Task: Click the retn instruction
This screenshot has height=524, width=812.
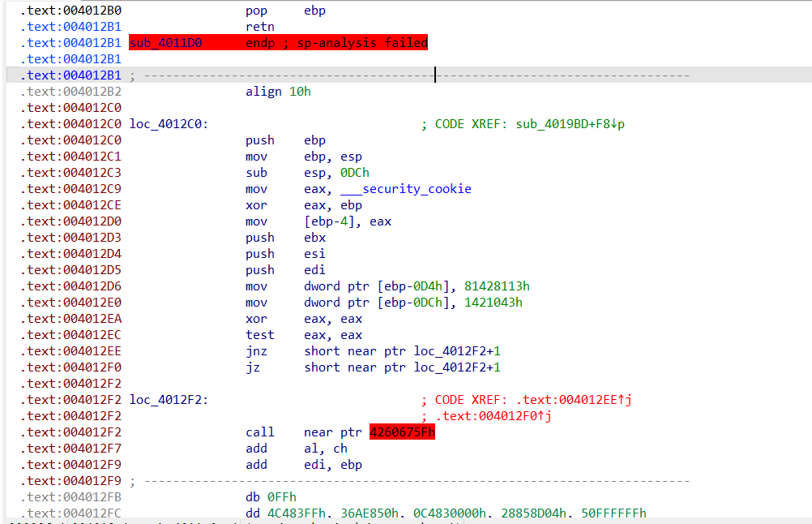Action: pyautogui.click(x=259, y=27)
